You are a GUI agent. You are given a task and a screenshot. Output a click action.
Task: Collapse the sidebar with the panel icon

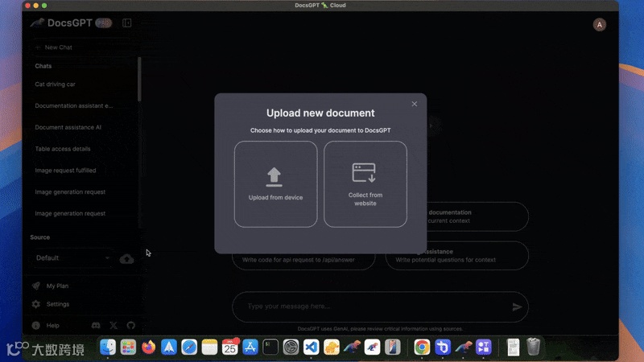coord(126,23)
